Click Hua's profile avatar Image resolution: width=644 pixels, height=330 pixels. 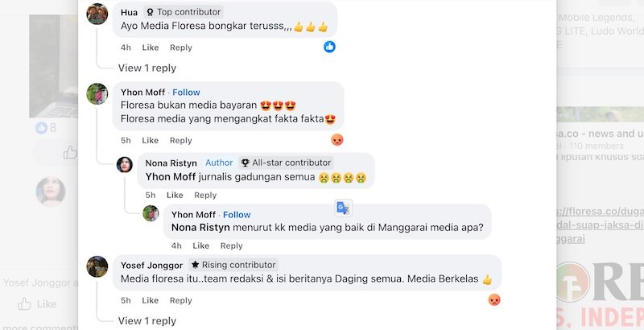[97, 14]
